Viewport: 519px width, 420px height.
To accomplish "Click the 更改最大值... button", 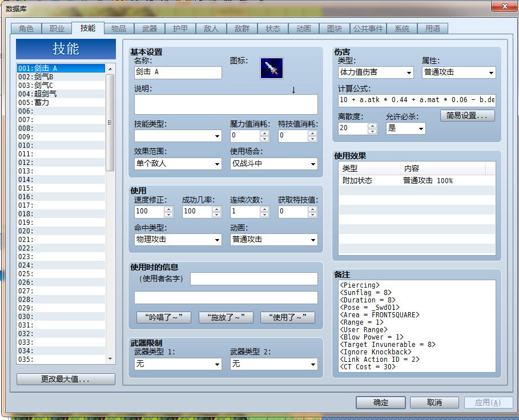I will point(66,379).
